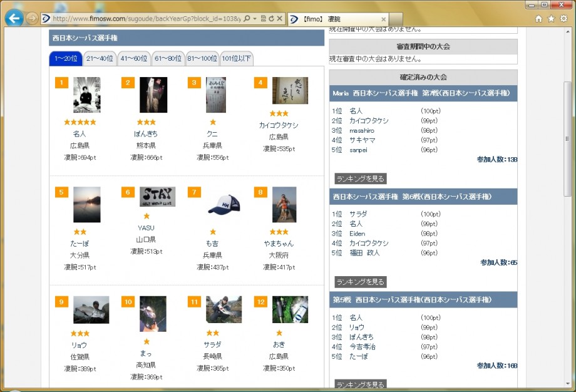The height and width of the screenshot is (392, 576).
Task: Open rank 2 ぽんきち profile photo
Action: [x=153, y=95]
